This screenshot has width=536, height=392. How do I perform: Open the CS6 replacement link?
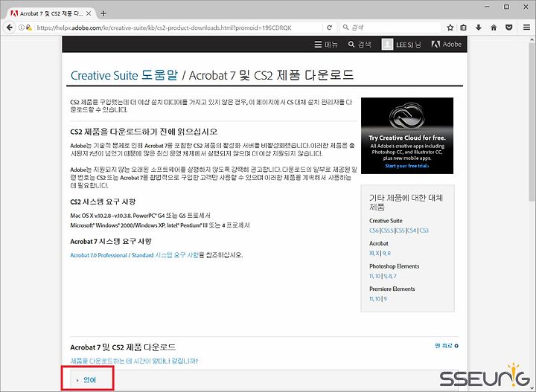point(374,231)
